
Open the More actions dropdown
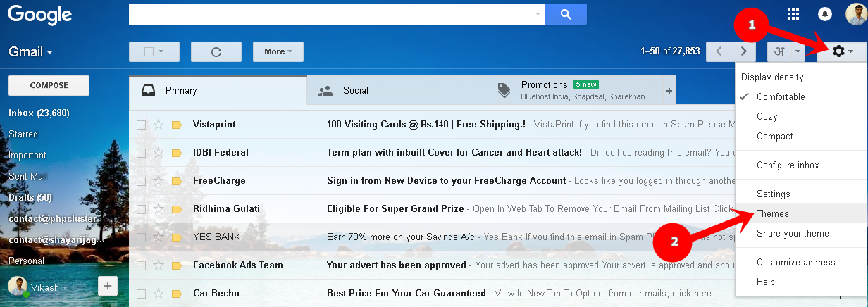point(278,51)
